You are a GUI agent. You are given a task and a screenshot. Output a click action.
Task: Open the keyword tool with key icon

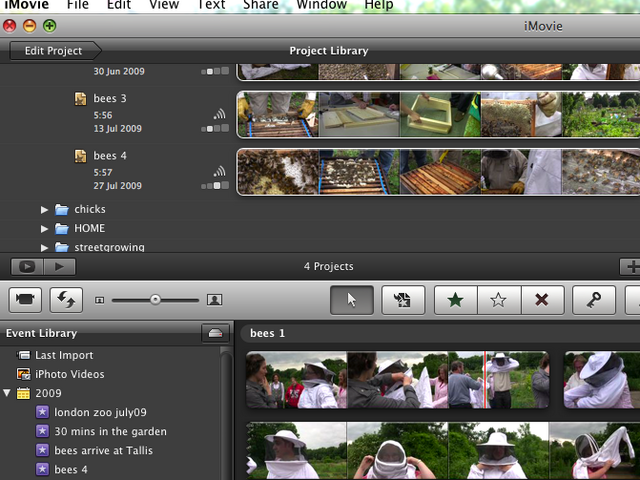(594, 300)
